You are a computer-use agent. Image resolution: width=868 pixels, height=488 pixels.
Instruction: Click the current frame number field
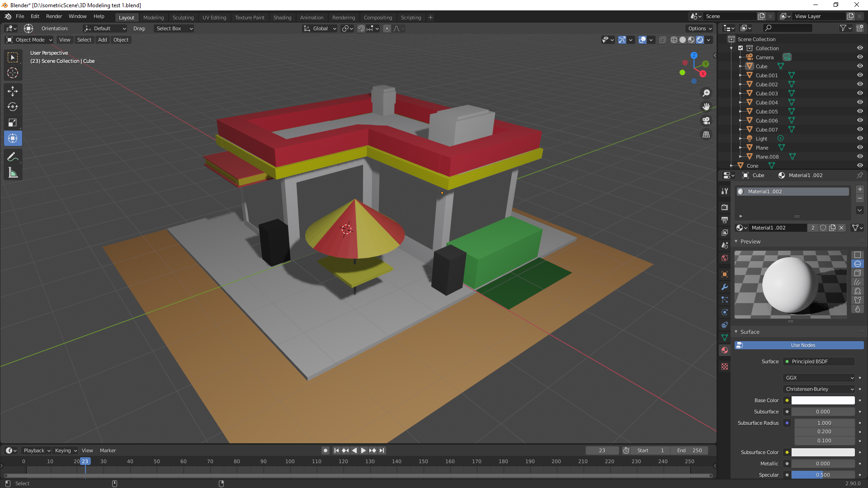click(602, 450)
